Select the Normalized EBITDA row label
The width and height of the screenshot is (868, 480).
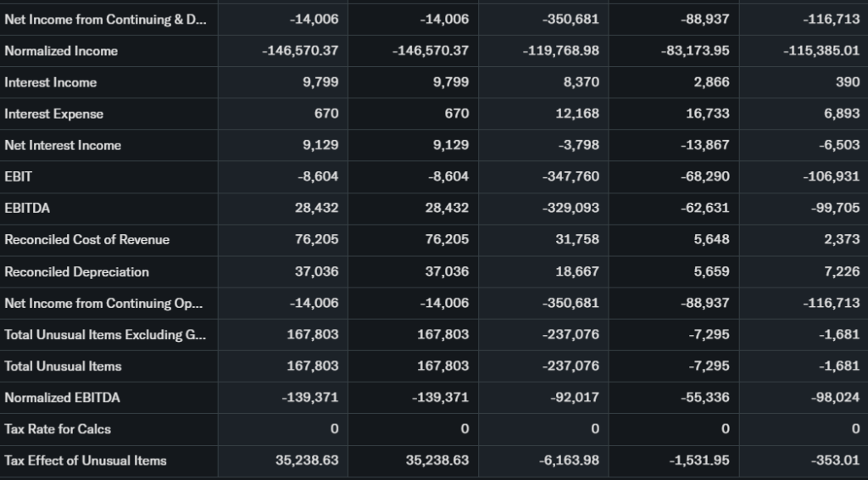pyautogui.click(x=63, y=397)
